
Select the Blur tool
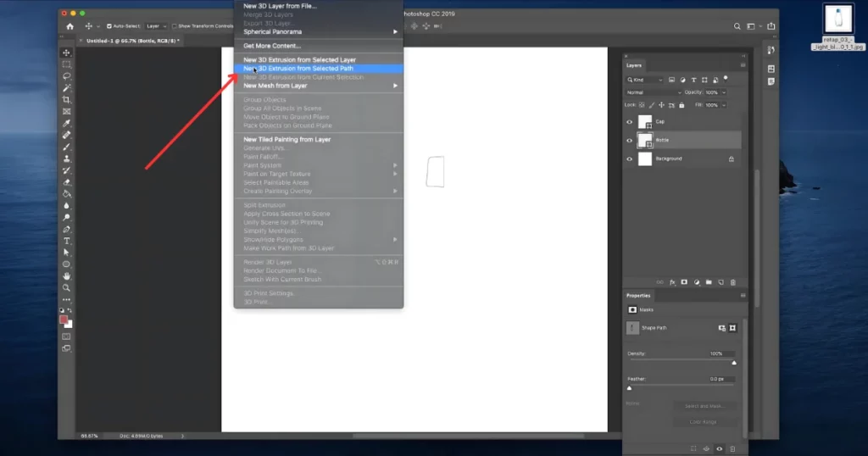[x=66, y=206]
